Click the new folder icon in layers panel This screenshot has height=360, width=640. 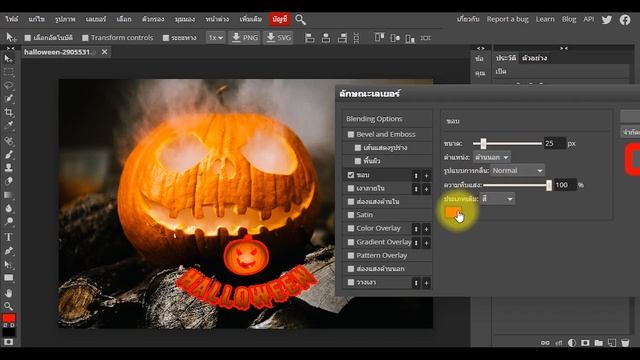(598, 343)
